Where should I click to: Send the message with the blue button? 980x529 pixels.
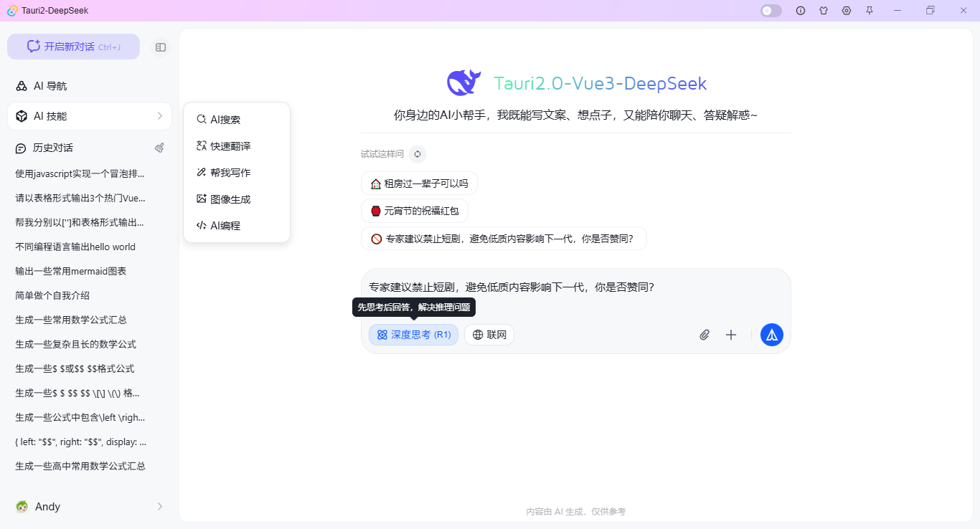[x=772, y=335]
